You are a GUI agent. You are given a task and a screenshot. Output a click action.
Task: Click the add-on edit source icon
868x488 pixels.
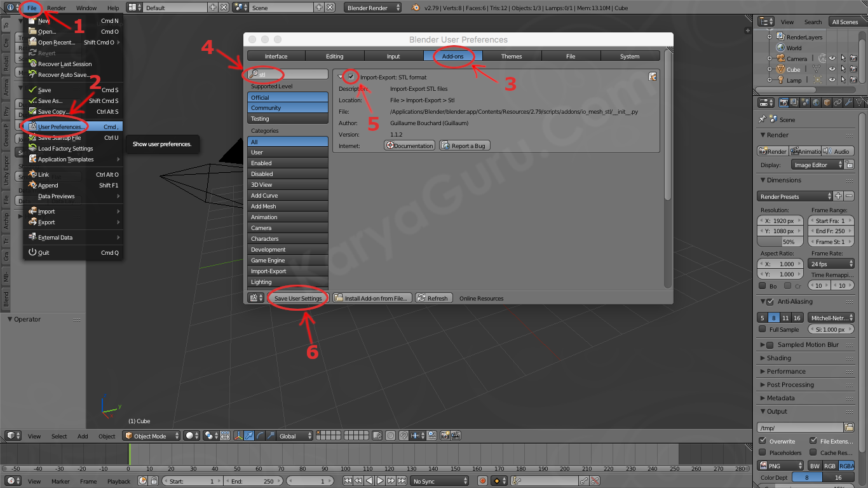tap(653, 77)
